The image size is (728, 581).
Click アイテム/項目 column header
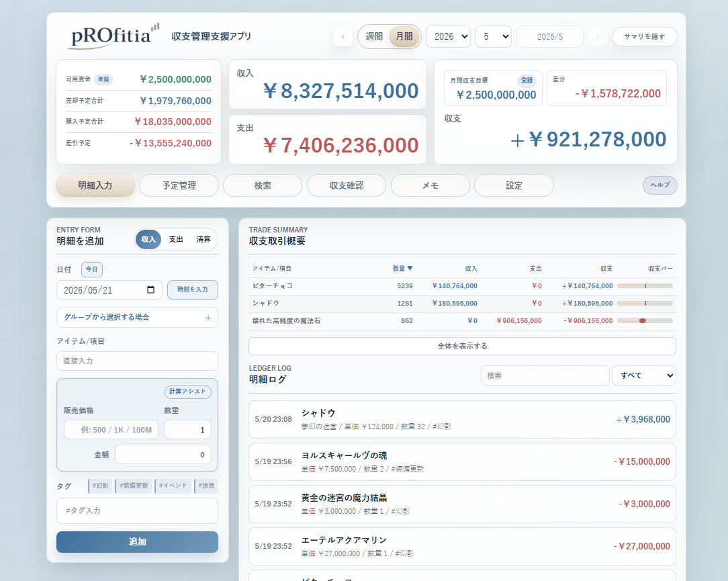point(271,269)
